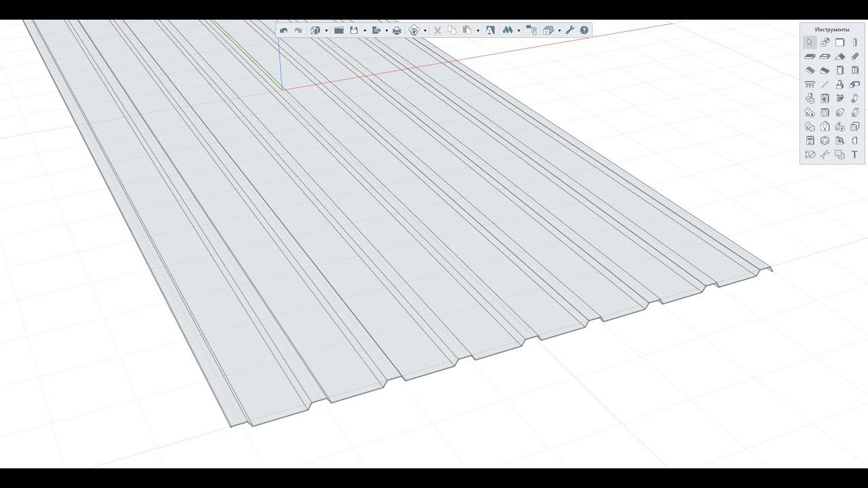868x488 pixels.
Task: Select the house-with-bulb lighting tool
Action: point(825,127)
